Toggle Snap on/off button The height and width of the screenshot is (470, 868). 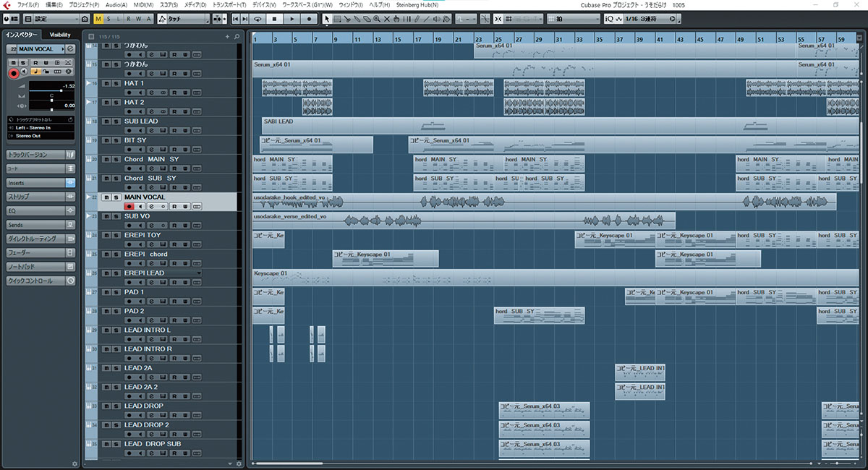pos(498,18)
